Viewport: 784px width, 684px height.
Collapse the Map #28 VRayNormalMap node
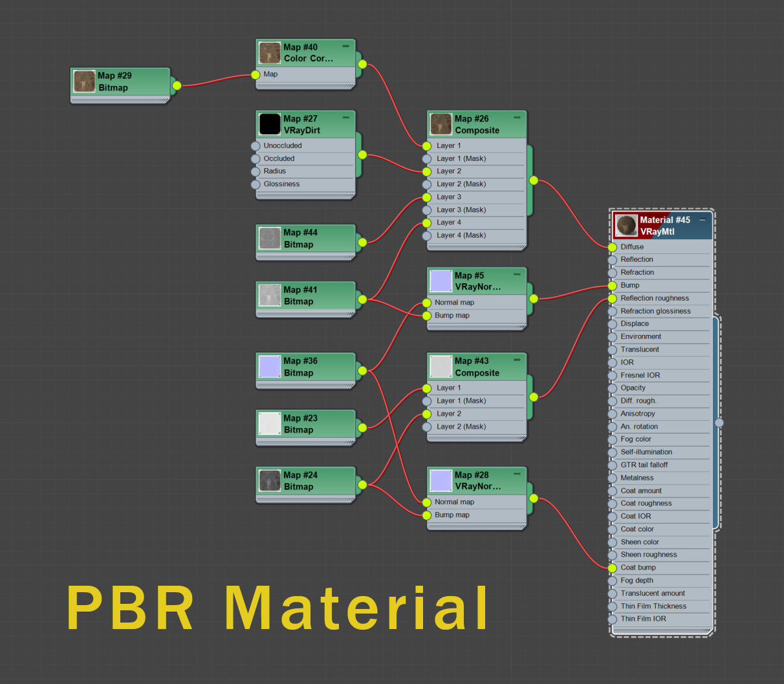517,474
